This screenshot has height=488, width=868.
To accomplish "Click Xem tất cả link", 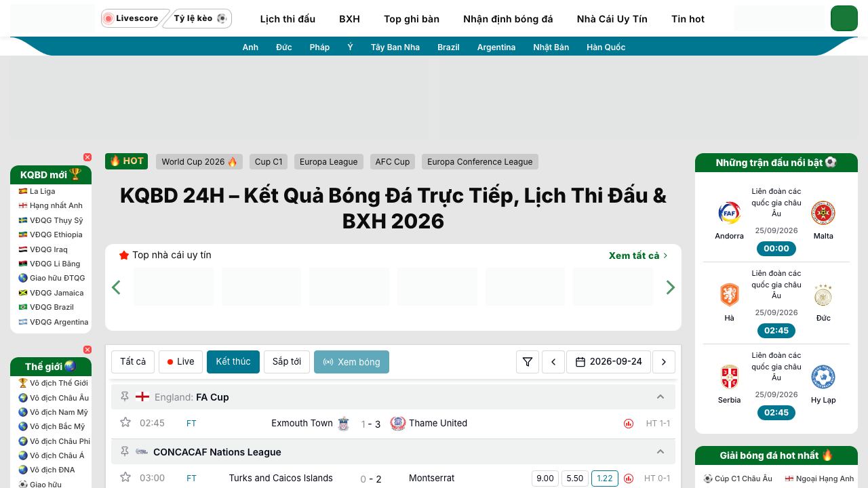I will tap(638, 256).
